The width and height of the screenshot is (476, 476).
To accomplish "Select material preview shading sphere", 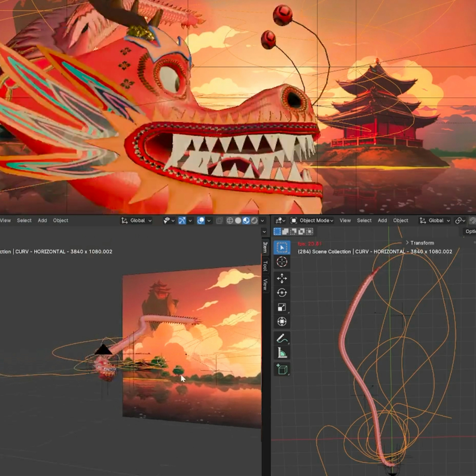I will click(246, 221).
